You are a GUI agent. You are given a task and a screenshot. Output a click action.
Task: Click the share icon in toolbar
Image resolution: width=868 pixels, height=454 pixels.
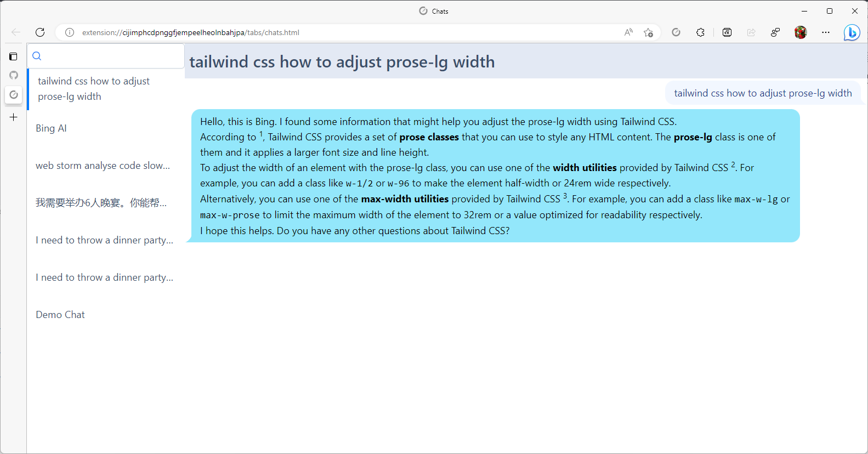coord(751,32)
